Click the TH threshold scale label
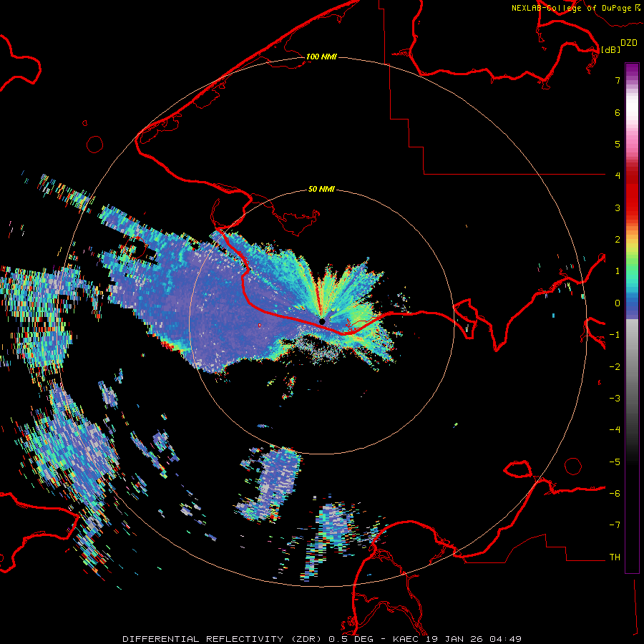 615,557
